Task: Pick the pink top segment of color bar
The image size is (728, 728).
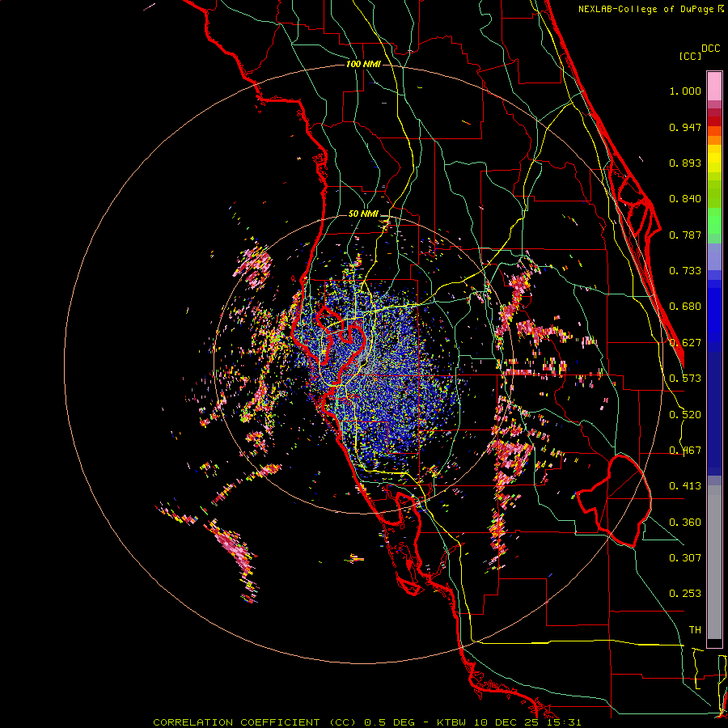Action: tap(714, 86)
